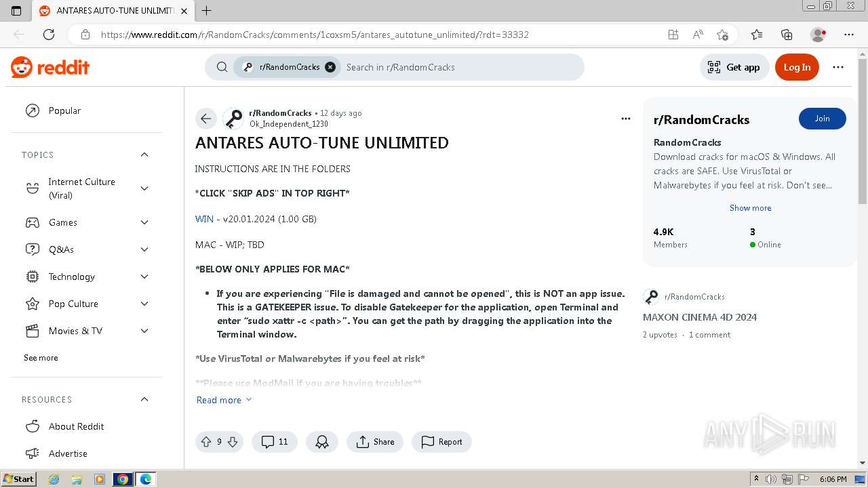Open Internet Explorer from taskbar
The width and height of the screenshot is (868, 488).
click(54, 479)
